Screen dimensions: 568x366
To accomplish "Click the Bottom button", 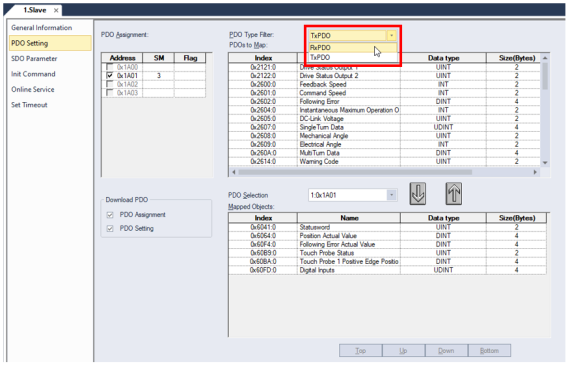I will click(x=489, y=350).
